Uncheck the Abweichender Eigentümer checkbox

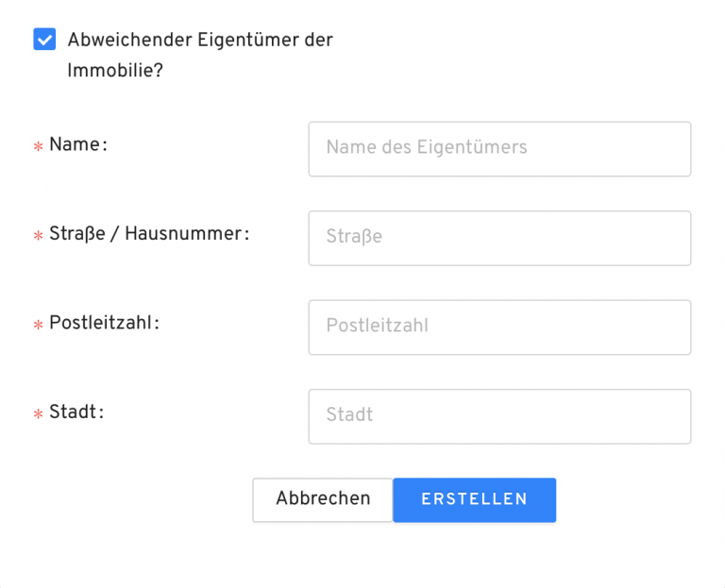click(44, 39)
